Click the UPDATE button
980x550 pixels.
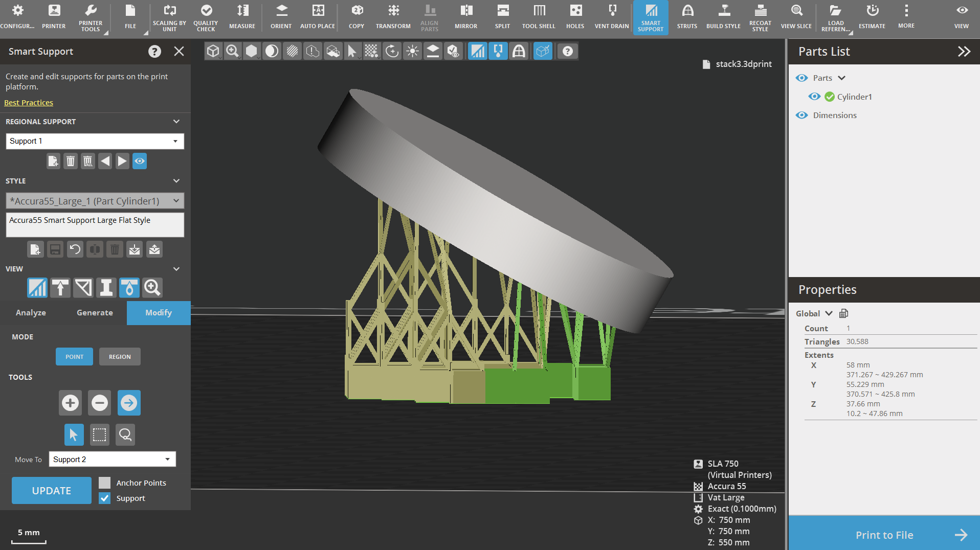52,491
